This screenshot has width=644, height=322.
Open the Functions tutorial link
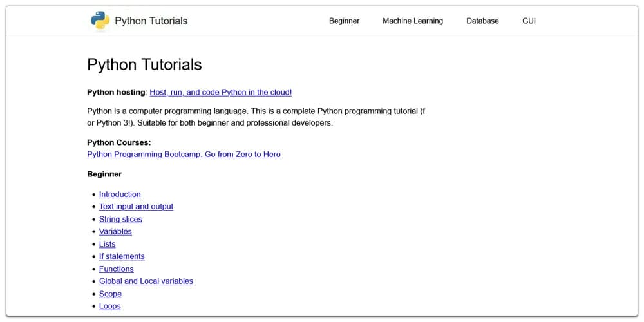tap(116, 269)
